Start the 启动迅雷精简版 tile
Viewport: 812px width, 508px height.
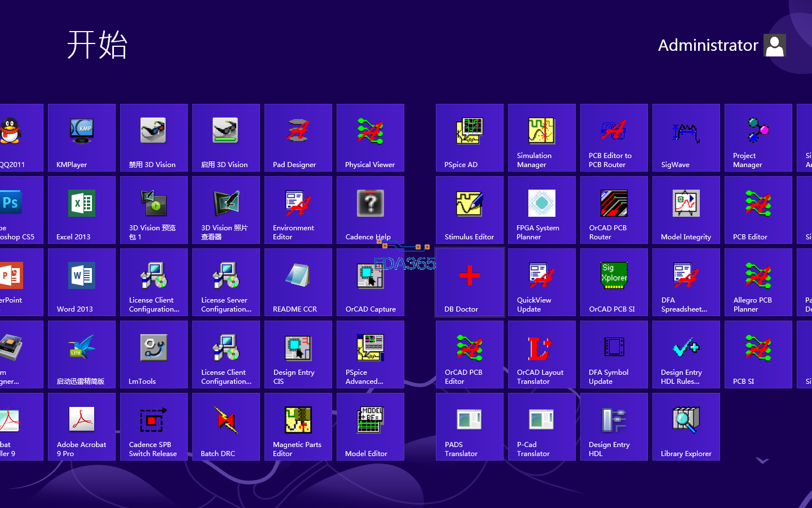[x=82, y=354]
